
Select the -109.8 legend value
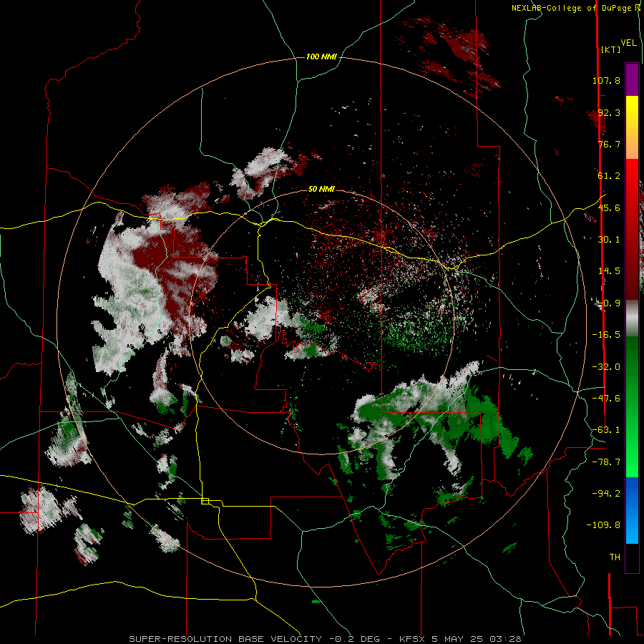[x=603, y=525]
